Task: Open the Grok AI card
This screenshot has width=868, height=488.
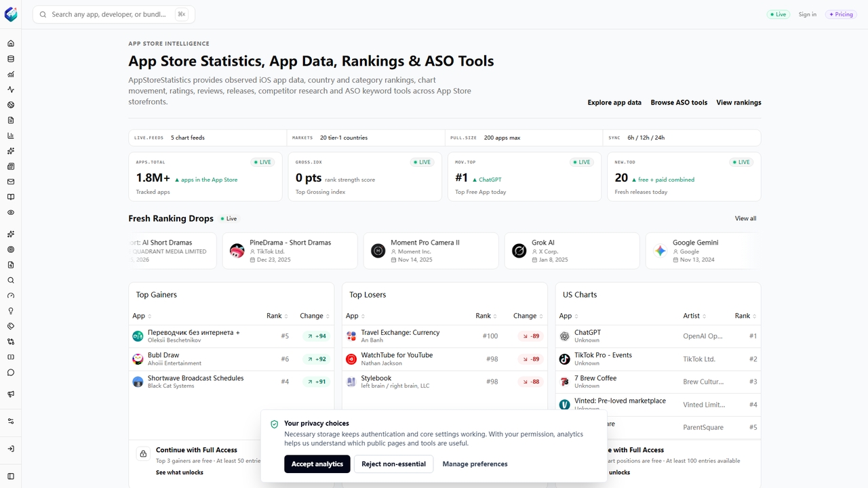Action: tap(572, 251)
